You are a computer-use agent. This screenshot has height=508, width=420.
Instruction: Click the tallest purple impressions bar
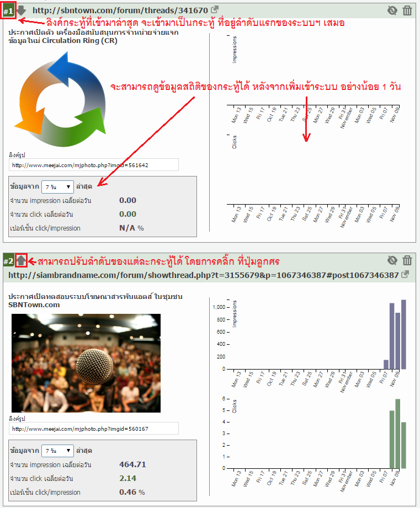403,334
